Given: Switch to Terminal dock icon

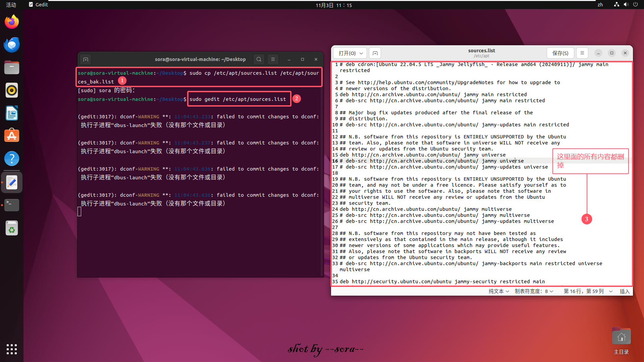Looking at the screenshot, I should click(x=12, y=205).
